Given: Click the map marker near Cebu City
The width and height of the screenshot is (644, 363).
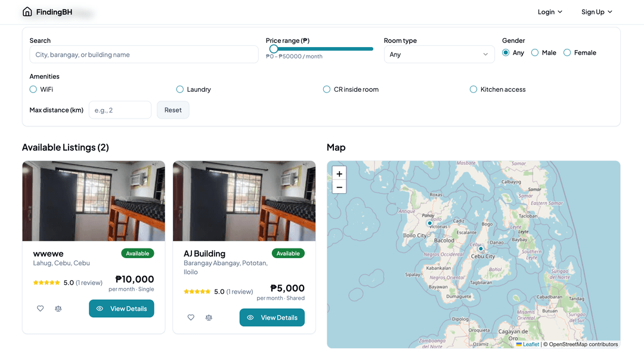Looking at the screenshot, I should (481, 249).
